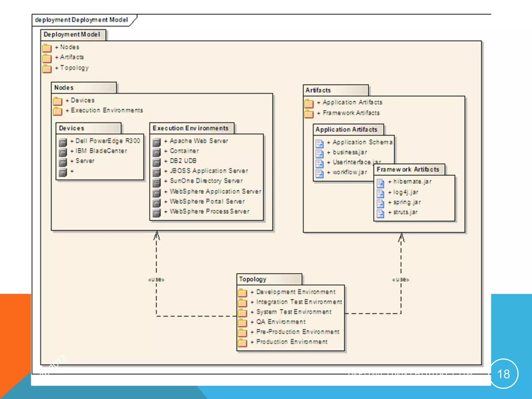
Task: Click folder icon beside Framework Artifacts entry
Action: (x=309, y=114)
